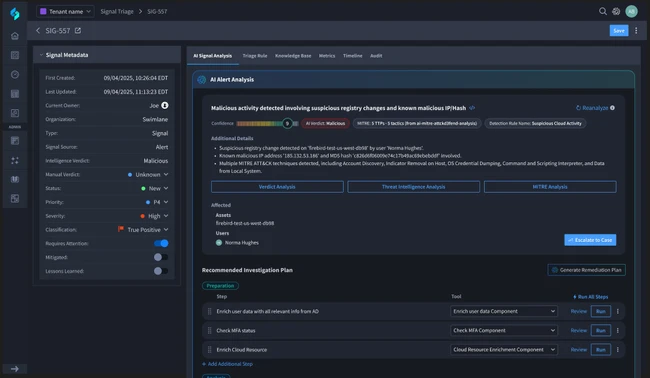Viewport: 650px width, 378px height.
Task: Enable the Mitigated toggle
Action: [x=161, y=257]
